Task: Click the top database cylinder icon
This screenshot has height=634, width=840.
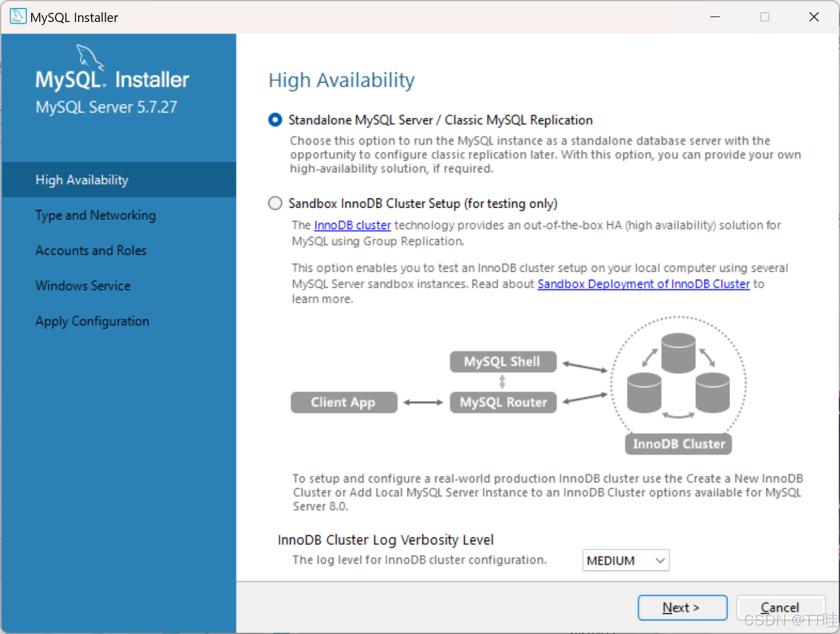Action: [678, 353]
